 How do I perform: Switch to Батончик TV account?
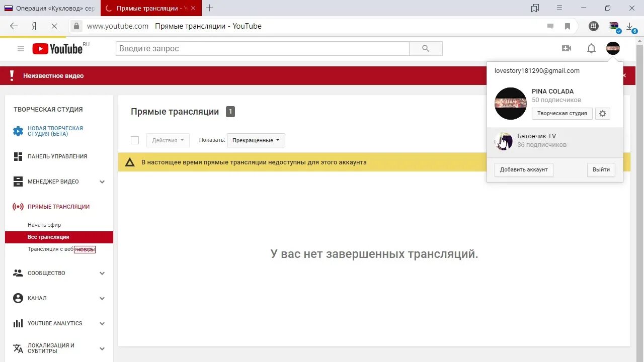point(555,141)
